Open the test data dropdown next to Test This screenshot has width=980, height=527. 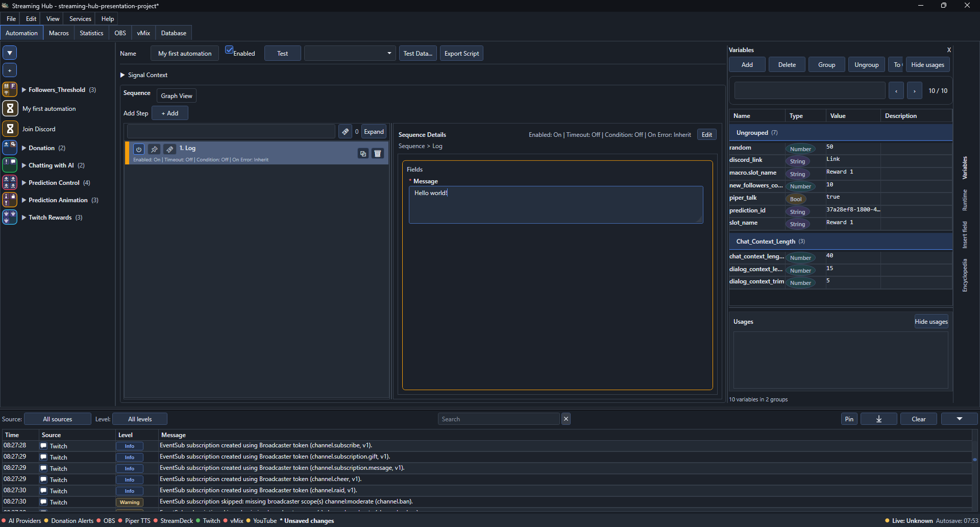coord(350,53)
